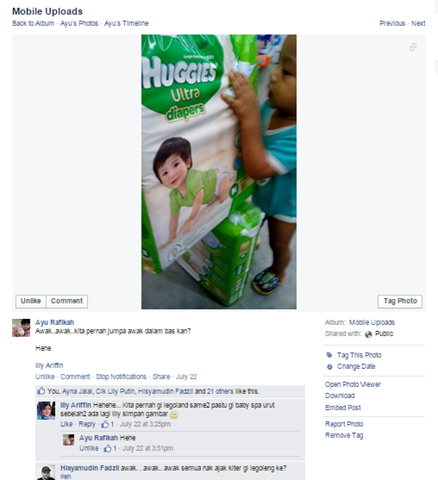
Task: Open Ayu Rafikah's profile picture by the caption
Action: click(x=21, y=328)
